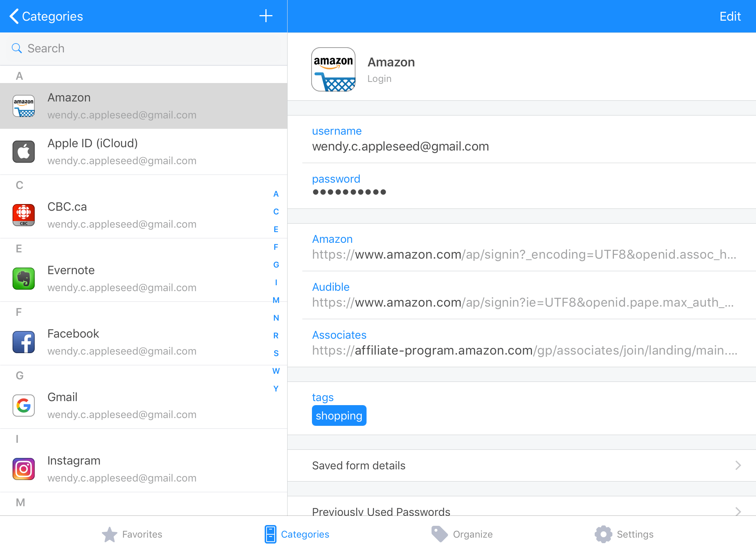Tap the Settings gear icon
Screen dimensions: 756x552
603,534
